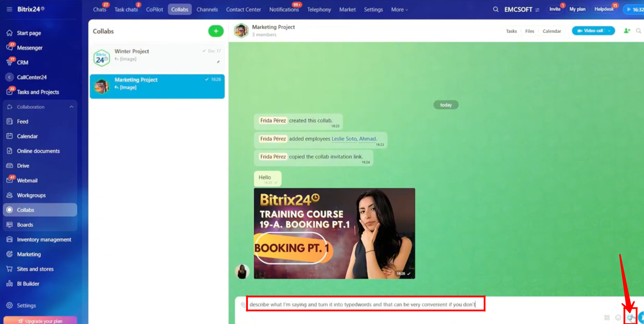Open the emoji picker in message box
The width and height of the screenshot is (644, 324).
click(618, 317)
